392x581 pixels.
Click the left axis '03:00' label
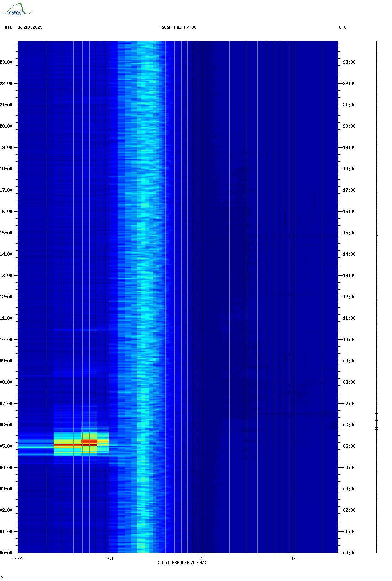click(6, 489)
